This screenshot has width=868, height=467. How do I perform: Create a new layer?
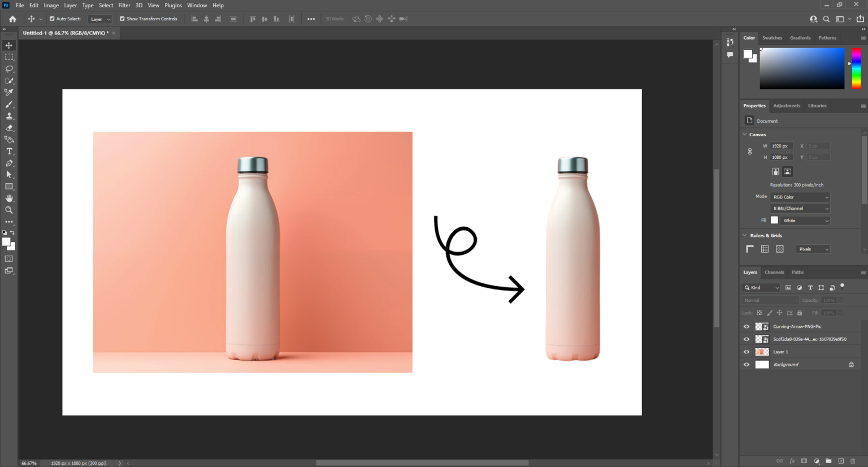(x=840, y=461)
